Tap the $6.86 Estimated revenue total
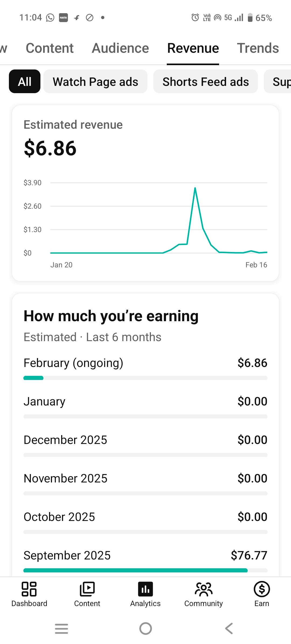 click(x=50, y=148)
